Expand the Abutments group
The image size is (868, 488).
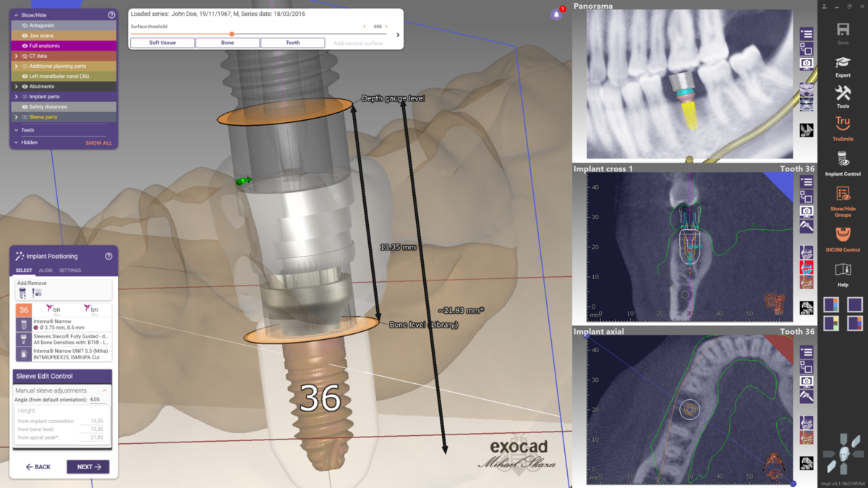pos(17,87)
